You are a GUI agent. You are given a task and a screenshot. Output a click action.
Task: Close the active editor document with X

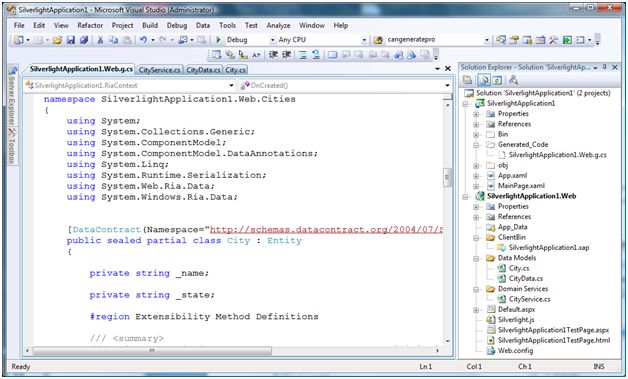[x=448, y=69]
